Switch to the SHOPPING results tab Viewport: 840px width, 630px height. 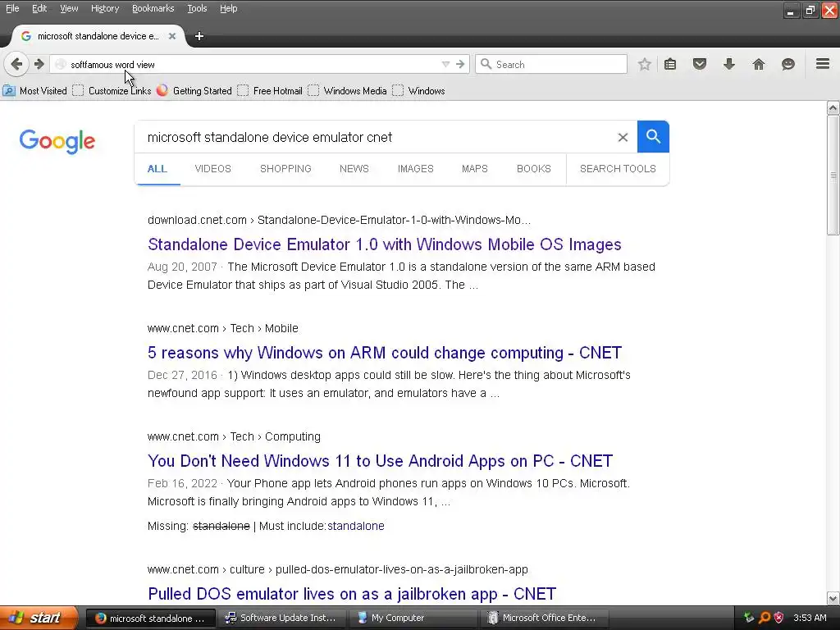285,169
